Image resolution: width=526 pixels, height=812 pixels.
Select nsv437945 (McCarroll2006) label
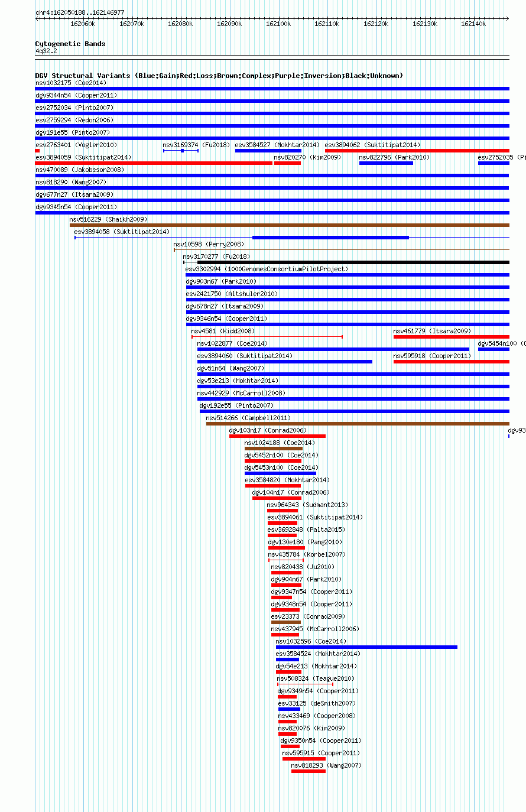(x=316, y=629)
